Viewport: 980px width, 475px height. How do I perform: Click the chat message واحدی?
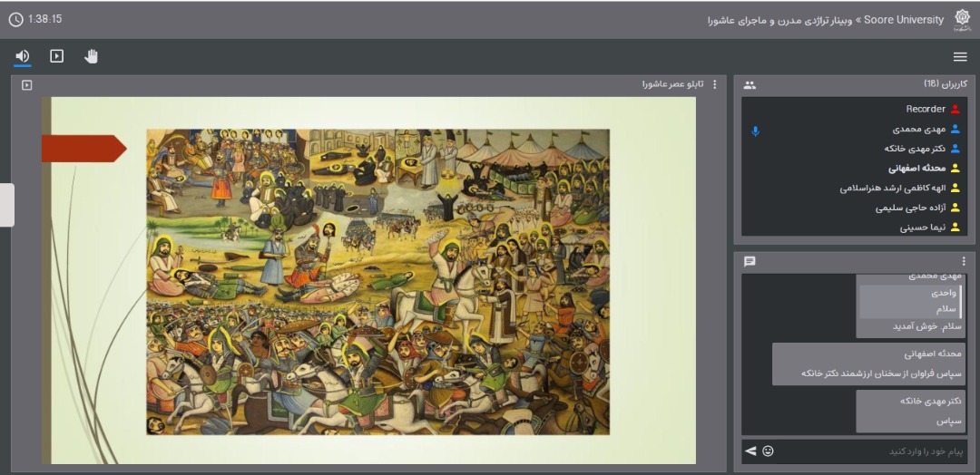tap(944, 292)
